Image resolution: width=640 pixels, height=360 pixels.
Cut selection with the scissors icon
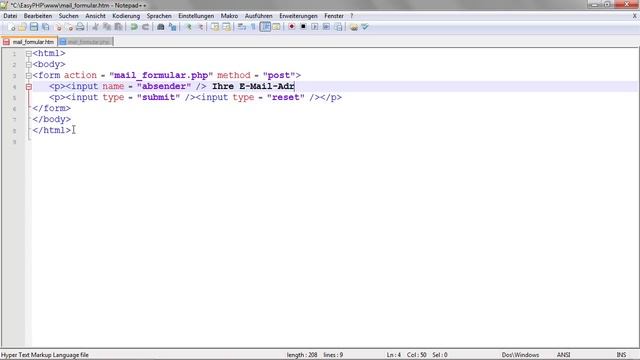point(96,27)
